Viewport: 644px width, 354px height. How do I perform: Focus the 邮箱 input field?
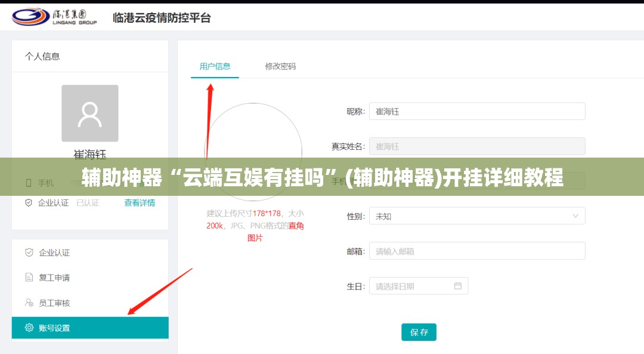pyautogui.click(x=477, y=251)
